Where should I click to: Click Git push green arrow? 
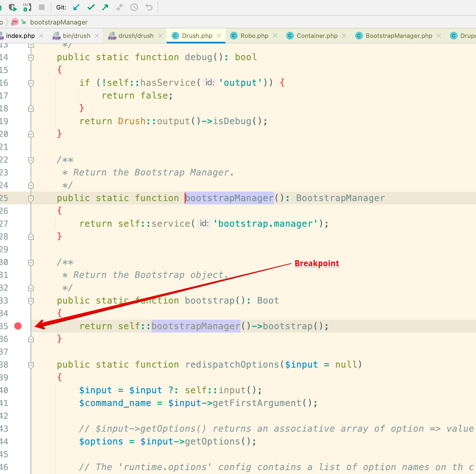[x=105, y=7]
